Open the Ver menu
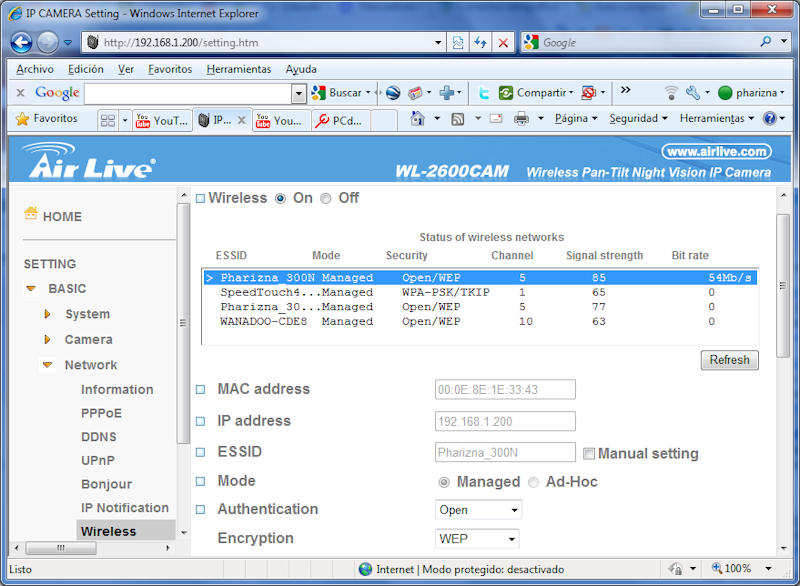The width and height of the screenshot is (800, 586). click(x=126, y=69)
